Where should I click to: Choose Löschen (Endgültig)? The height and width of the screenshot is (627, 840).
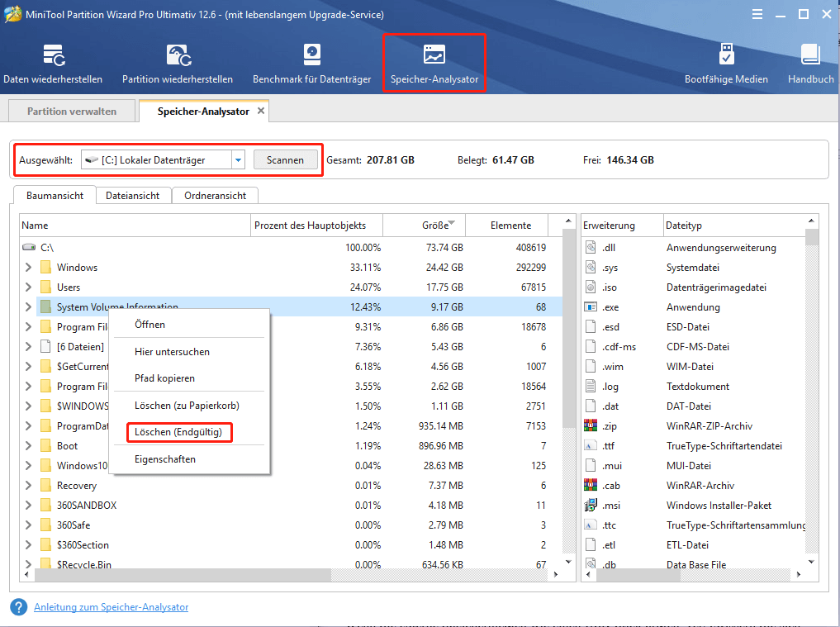190,432
